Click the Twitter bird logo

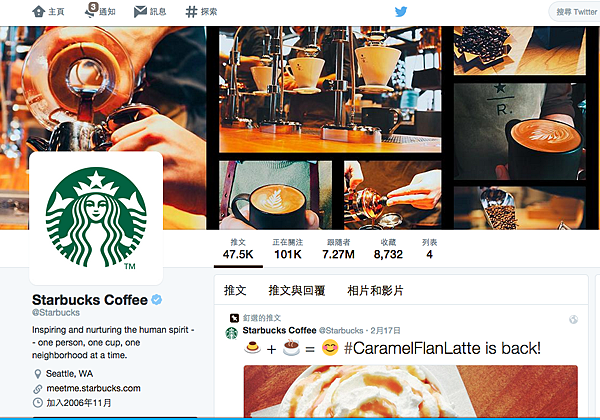[401, 11]
